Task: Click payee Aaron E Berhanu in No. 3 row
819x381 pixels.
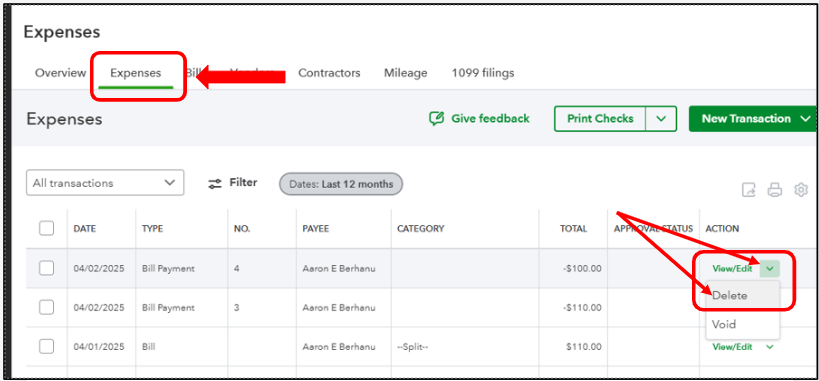Action: pyautogui.click(x=338, y=307)
